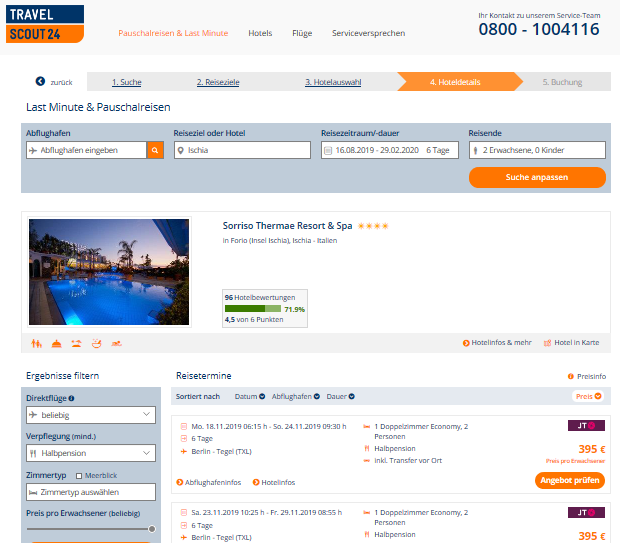The height and width of the screenshot is (543, 620).
Task: Click the TravelScout24 logo
Action: [45, 24]
